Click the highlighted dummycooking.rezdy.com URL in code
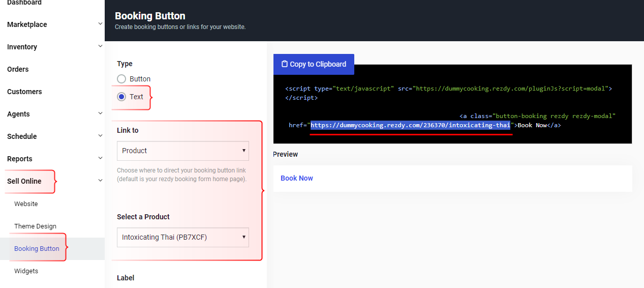Screen dimensions: 644x288 tap(410, 125)
